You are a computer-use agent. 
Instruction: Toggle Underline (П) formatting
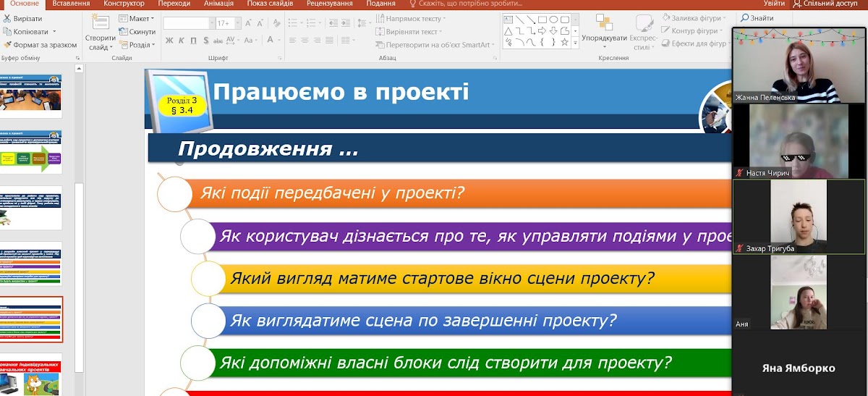pyautogui.click(x=195, y=41)
